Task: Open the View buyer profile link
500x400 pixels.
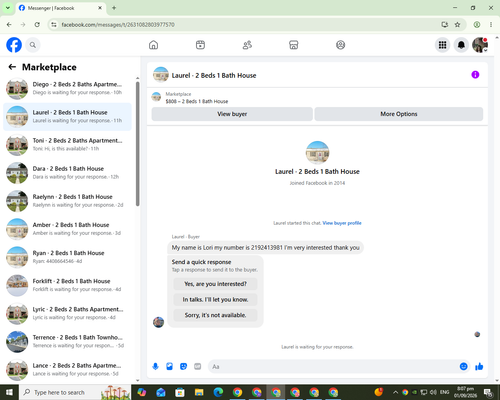Action: [x=342, y=223]
